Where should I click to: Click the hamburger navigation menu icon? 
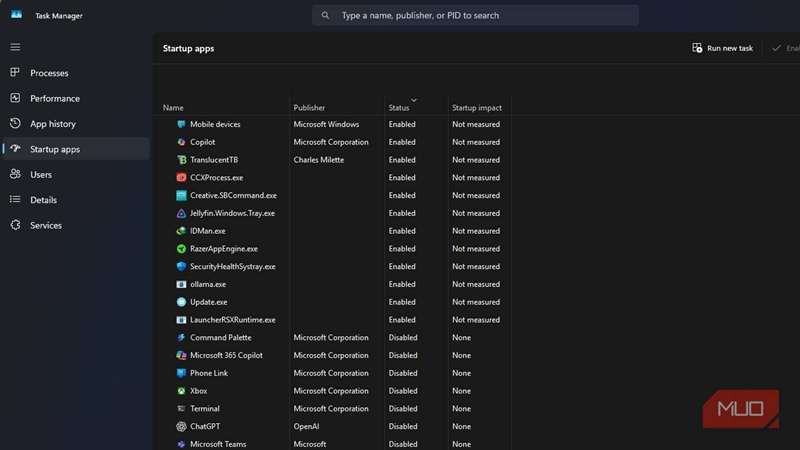coord(15,47)
